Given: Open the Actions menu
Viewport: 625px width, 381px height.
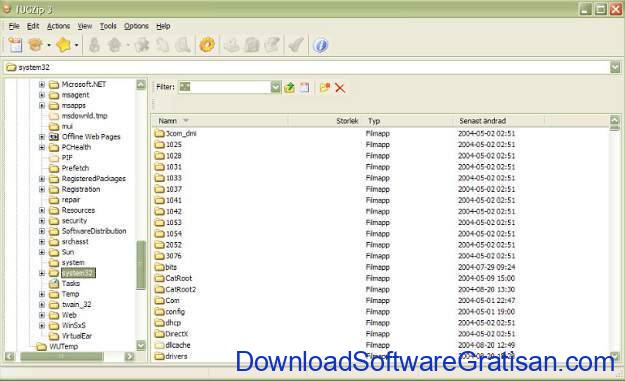Looking at the screenshot, I should (58, 26).
